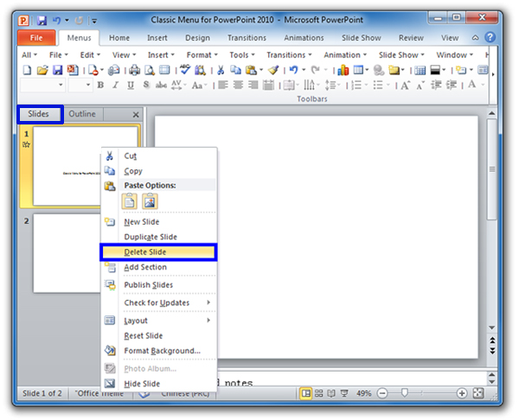Select Publish Slides in context menu
519x420 pixels.
[158, 284]
